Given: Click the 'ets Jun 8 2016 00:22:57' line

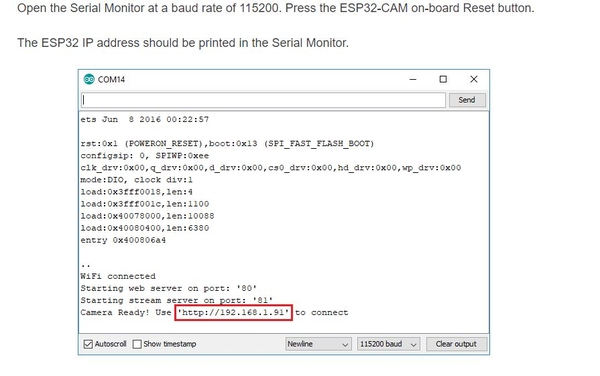Looking at the screenshot, I should tap(145, 119).
